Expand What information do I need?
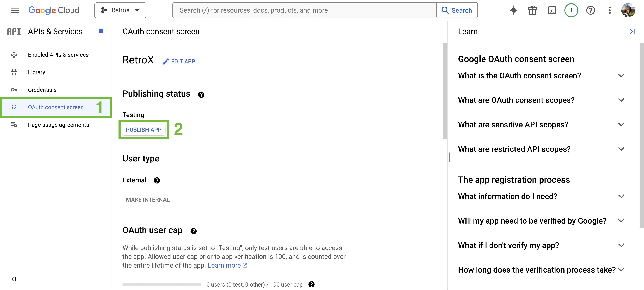The image size is (644, 290). coord(541,196)
